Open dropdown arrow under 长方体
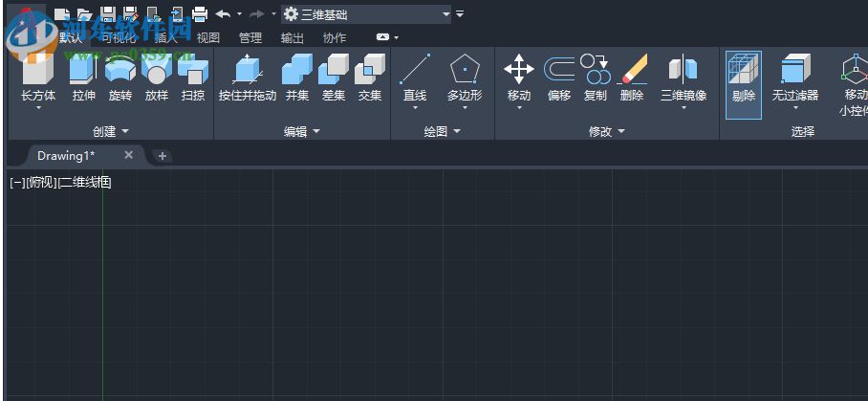 (38, 107)
